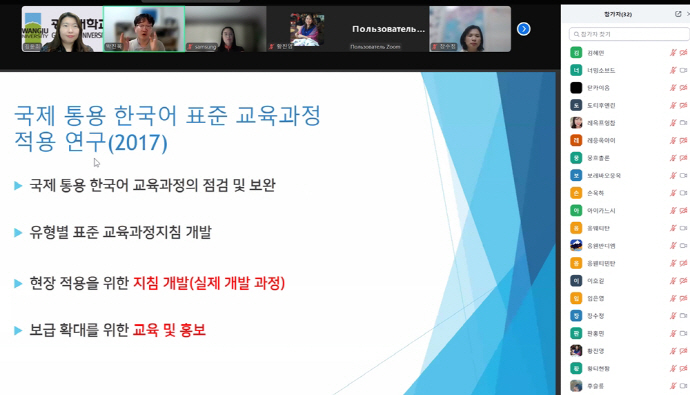The height and width of the screenshot is (395, 690).
Task: Select the 장수정 video thumbnail
Action: pos(470,29)
